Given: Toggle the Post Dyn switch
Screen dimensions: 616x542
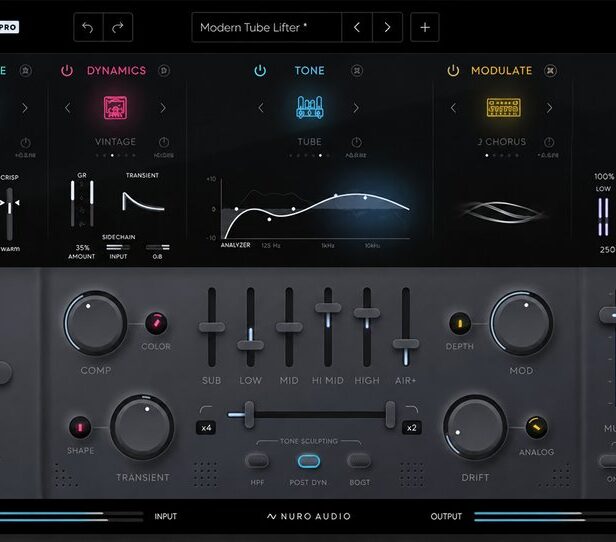Looking at the screenshot, I should pyautogui.click(x=309, y=461).
